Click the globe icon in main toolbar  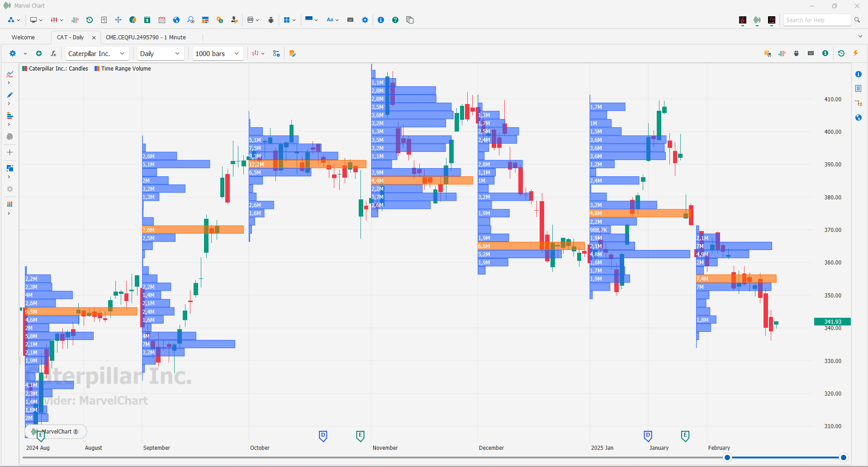coord(176,20)
